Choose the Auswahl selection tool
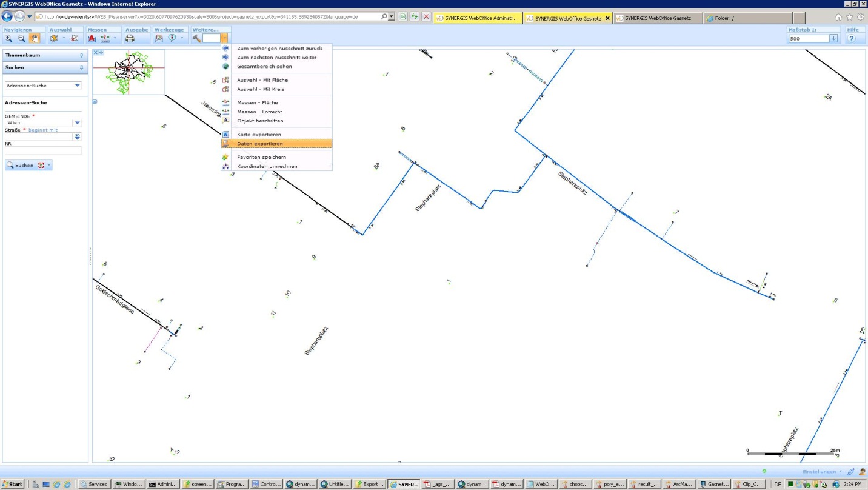Viewport: 868px width, 490px height. pos(55,38)
